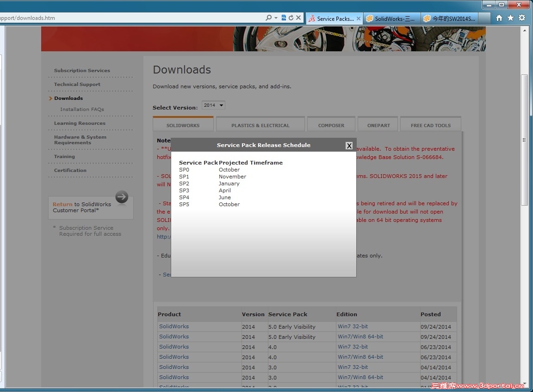Open SolidWorks product link for 4.0 Win7/Win8 64-bit

[x=174, y=357]
